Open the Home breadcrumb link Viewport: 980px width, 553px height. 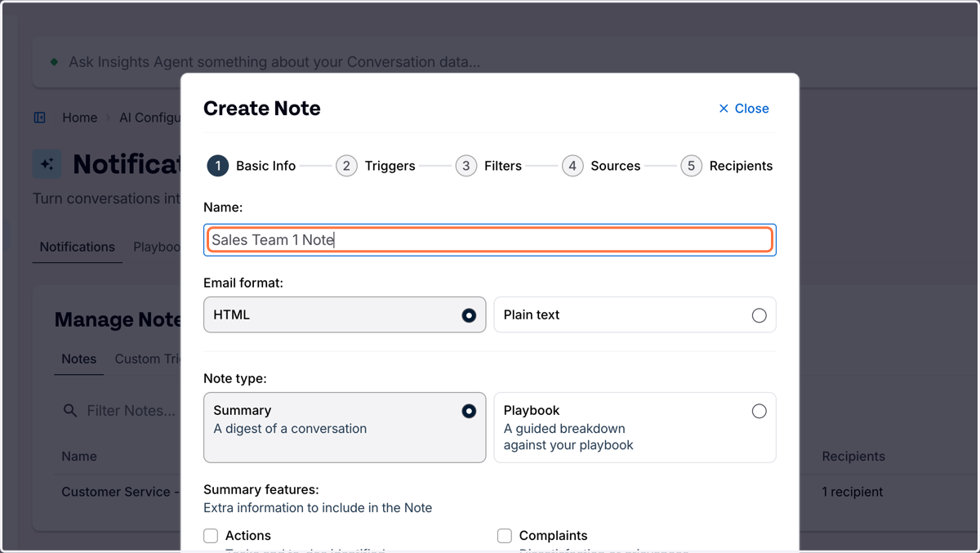(80, 118)
